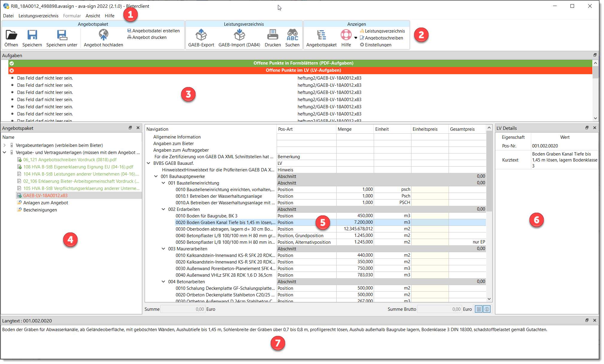Viewport: 604px width, 364px height.
Task: Click the Drucken printer icon
Action: coord(273,35)
